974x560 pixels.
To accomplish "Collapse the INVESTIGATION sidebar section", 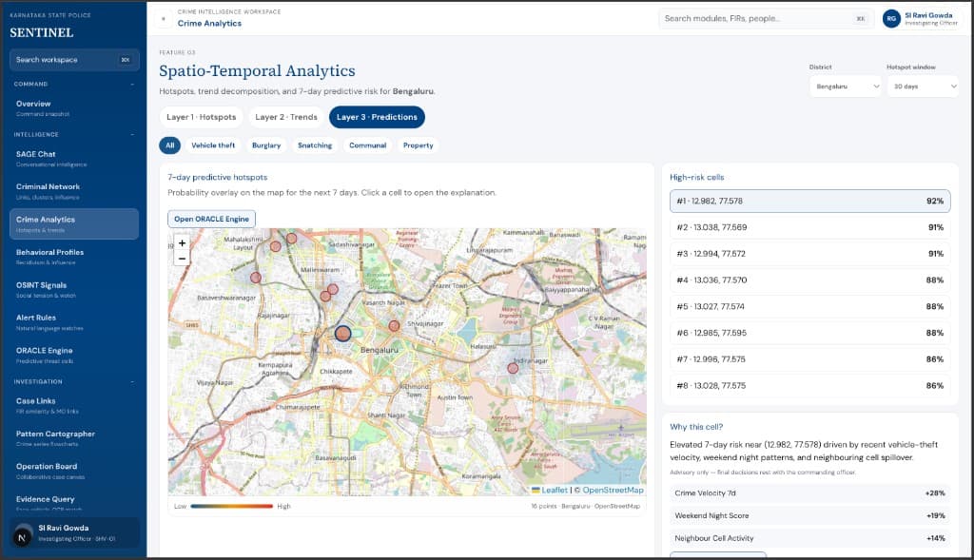I will click(131, 382).
